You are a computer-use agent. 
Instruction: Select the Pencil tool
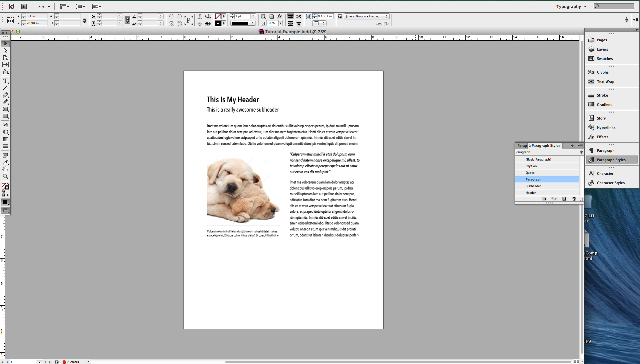[5, 102]
